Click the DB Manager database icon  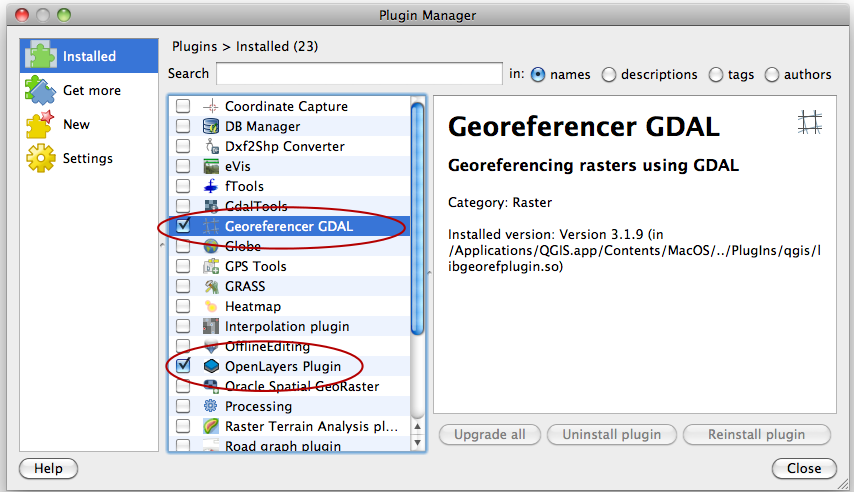click(x=211, y=126)
